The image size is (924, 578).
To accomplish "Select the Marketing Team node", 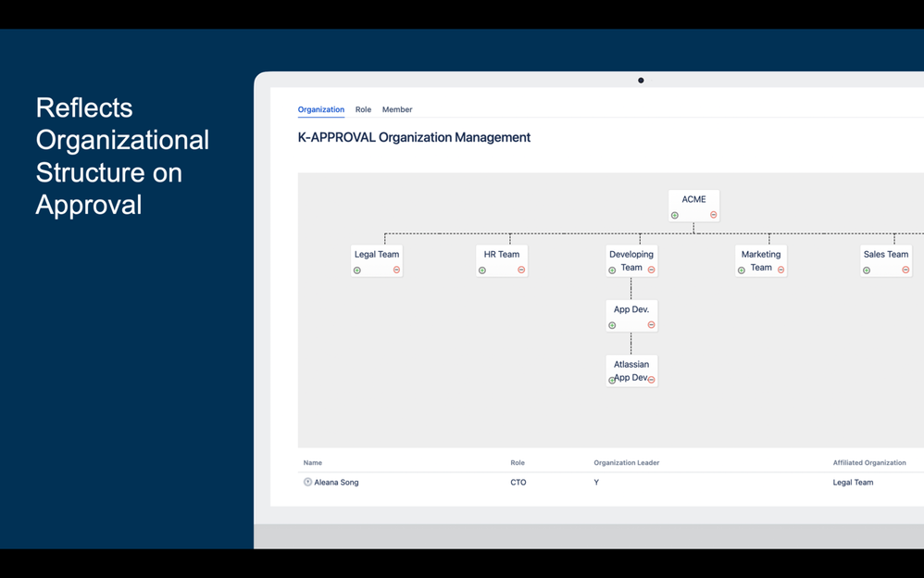I will (x=761, y=260).
